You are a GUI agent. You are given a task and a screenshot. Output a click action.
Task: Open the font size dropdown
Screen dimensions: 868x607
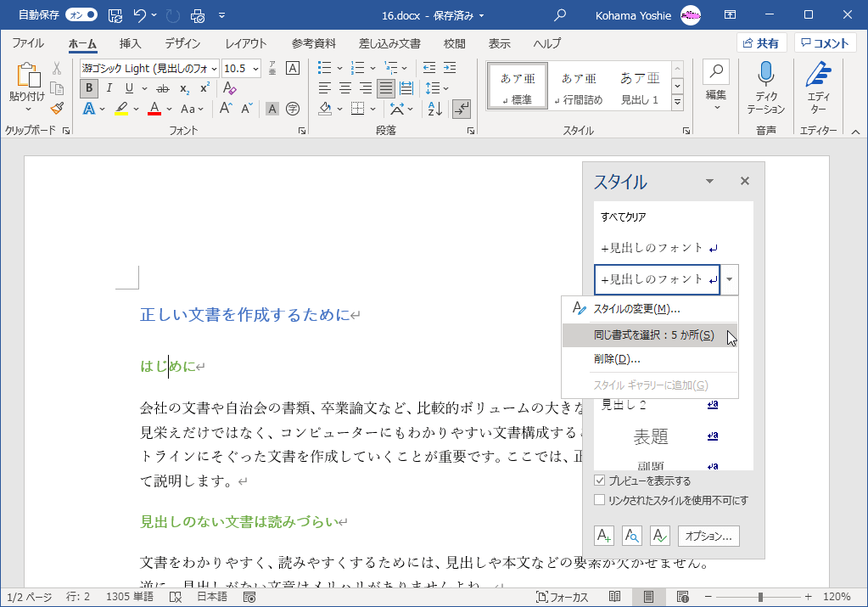(255, 68)
